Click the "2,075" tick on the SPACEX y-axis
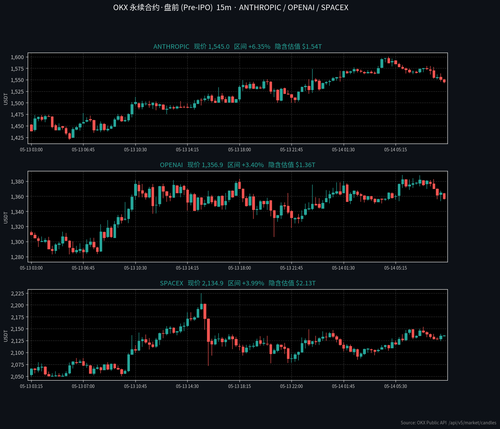The height and width of the screenshot is (429, 500). pos(17,365)
